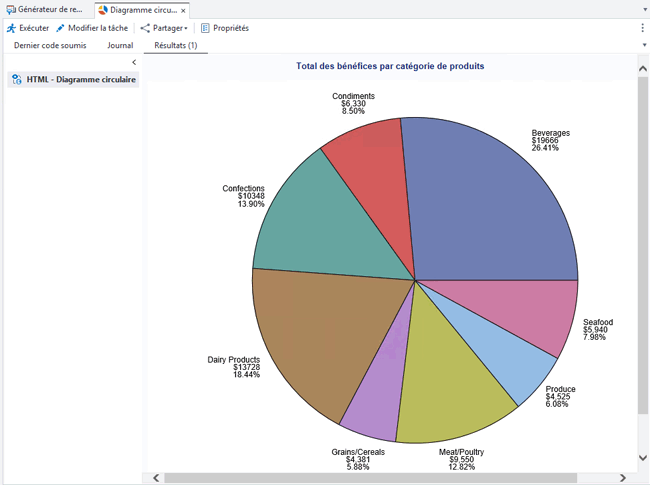Expand the Partager dropdown arrow

pyautogui.click(x=186, y=29)
